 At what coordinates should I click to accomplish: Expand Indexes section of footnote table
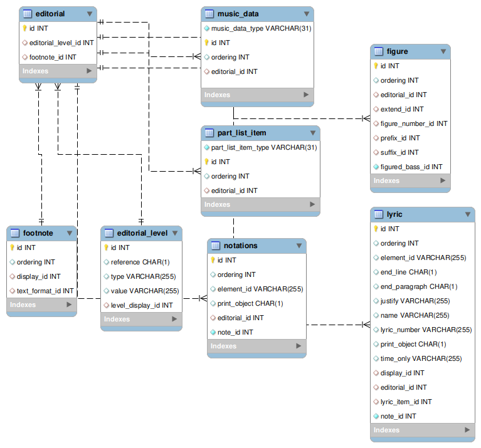coord(69,305)
